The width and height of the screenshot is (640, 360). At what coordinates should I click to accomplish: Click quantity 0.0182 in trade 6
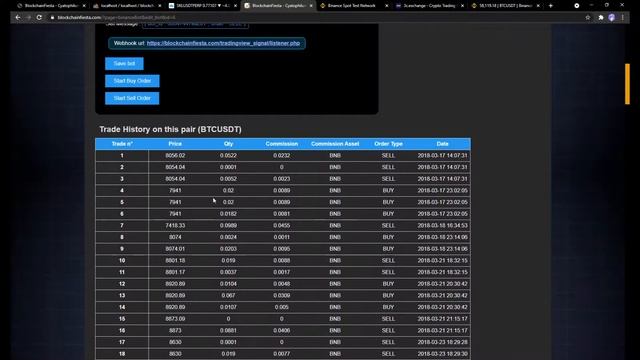tap(228, 214)
